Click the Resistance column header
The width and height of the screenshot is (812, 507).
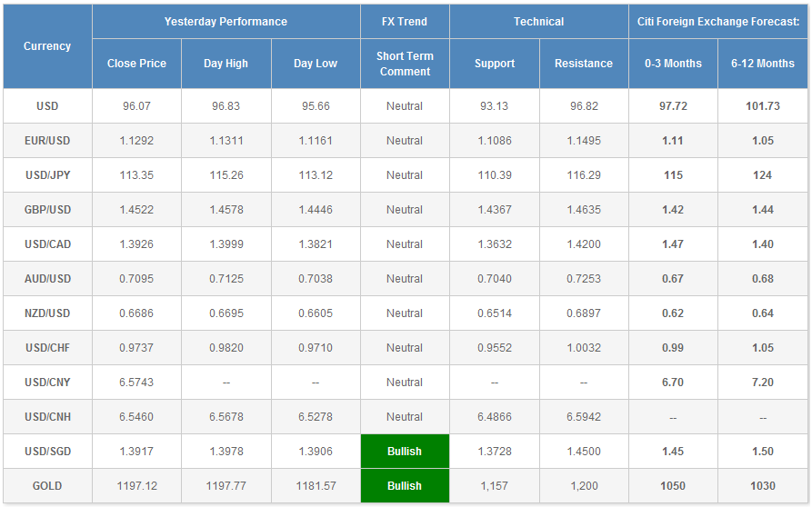point(584,64)
